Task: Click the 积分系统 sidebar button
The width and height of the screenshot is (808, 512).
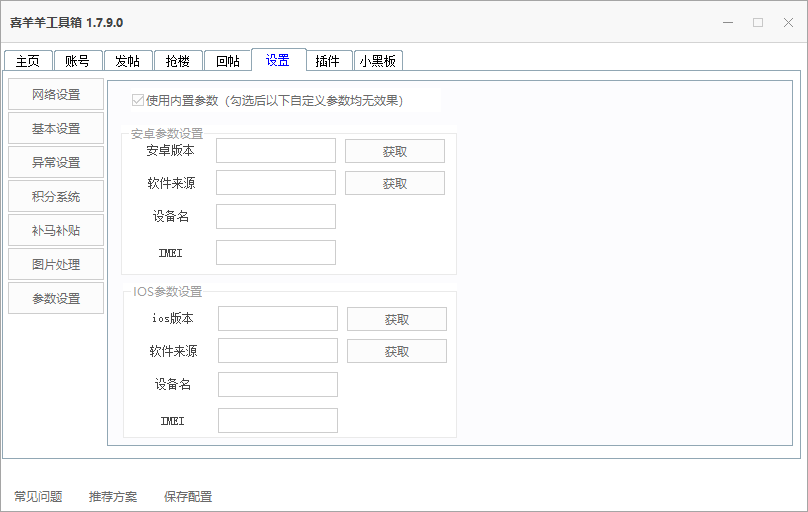Action: [56, 197]
